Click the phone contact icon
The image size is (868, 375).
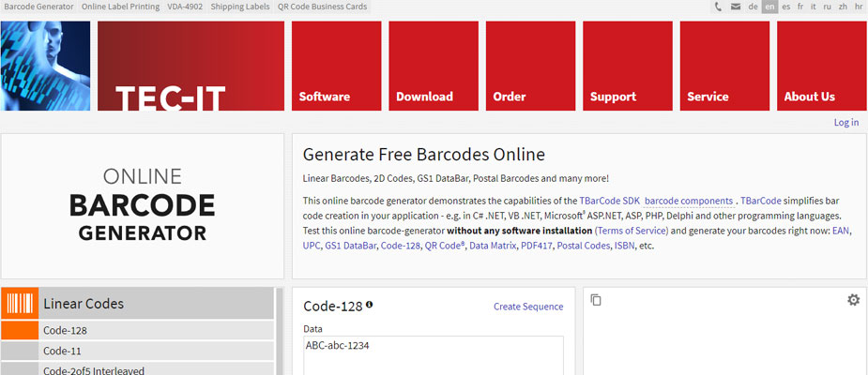(719, 7)
